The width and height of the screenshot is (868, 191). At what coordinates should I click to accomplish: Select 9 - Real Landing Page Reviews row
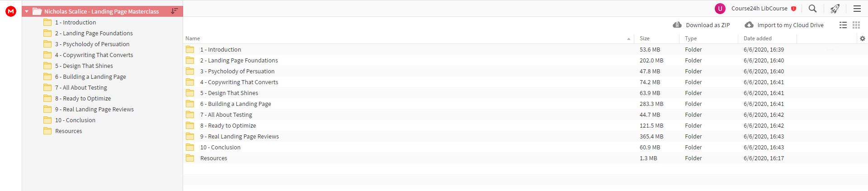525,137
